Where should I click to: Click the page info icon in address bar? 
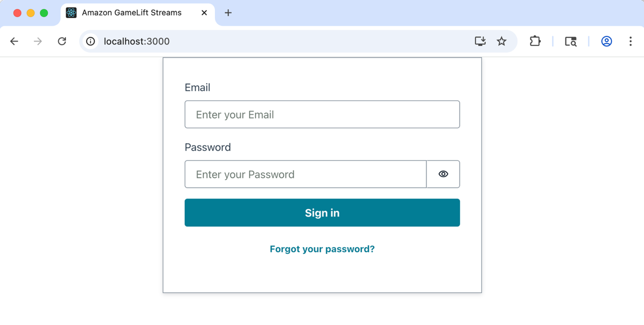(x=90, y=41)
